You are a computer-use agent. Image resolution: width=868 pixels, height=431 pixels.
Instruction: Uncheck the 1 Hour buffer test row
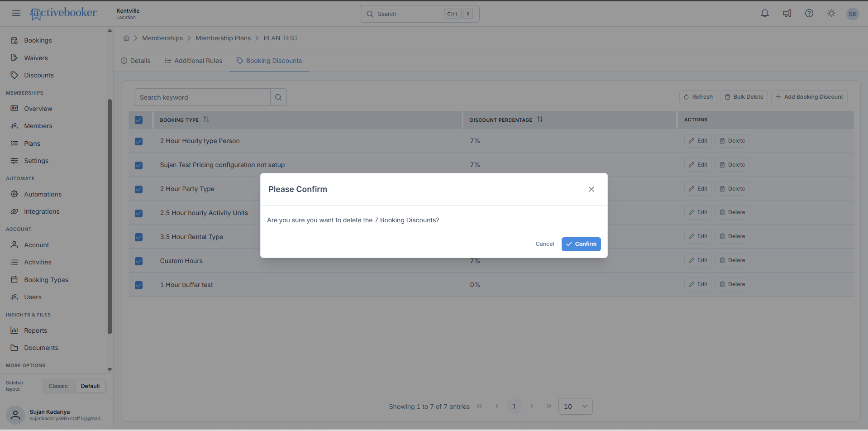click(139, 285)
